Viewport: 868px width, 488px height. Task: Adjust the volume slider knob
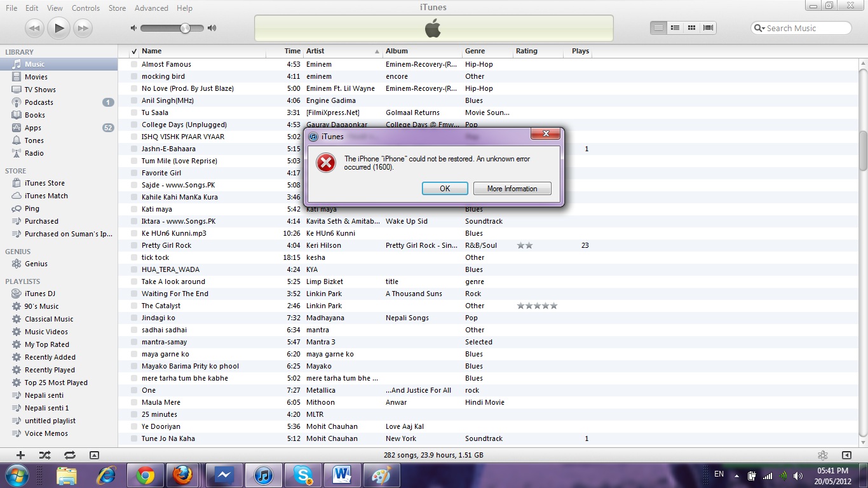(186, 28)
